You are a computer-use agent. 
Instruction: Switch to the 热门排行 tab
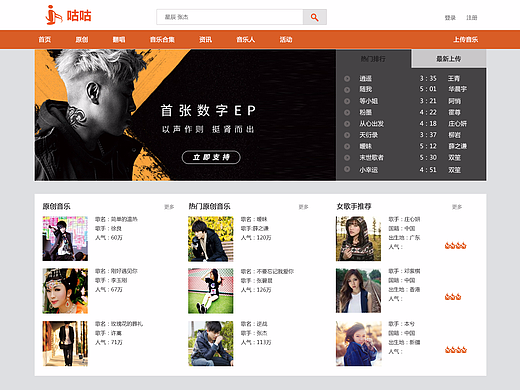pyautogui.click(x=373, y=59)
